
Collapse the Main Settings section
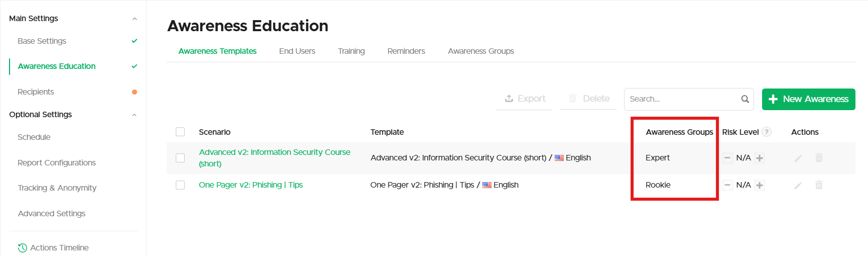pos(134,19)
